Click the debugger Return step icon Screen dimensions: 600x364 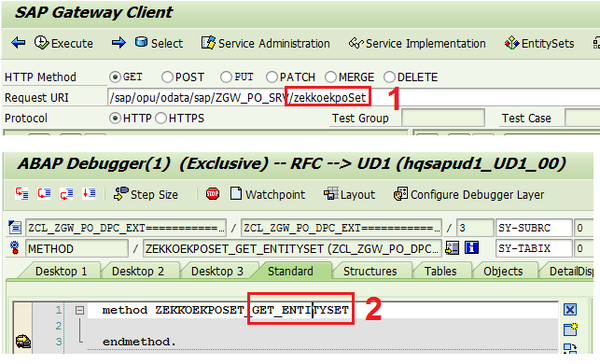tap(66, 194)
